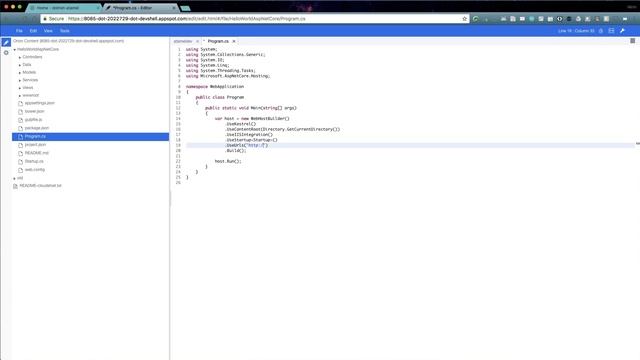Switch to the Home browser tab
Screen dimensions: 640x360
(x=62, y=8)
